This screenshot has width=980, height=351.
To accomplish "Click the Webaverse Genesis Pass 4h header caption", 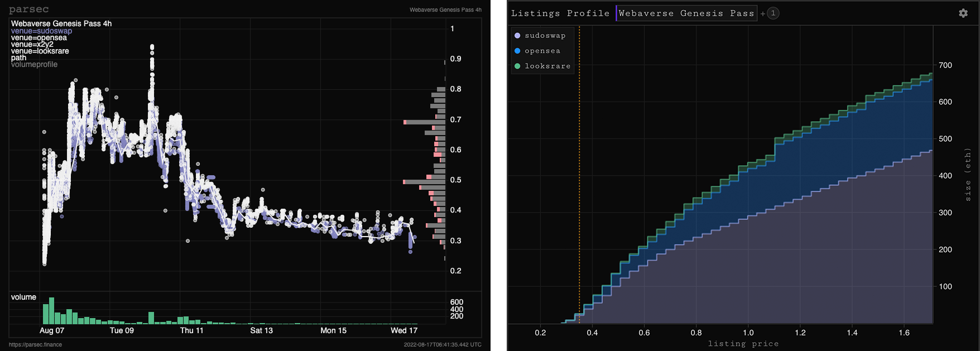I will tap(445, 9).
